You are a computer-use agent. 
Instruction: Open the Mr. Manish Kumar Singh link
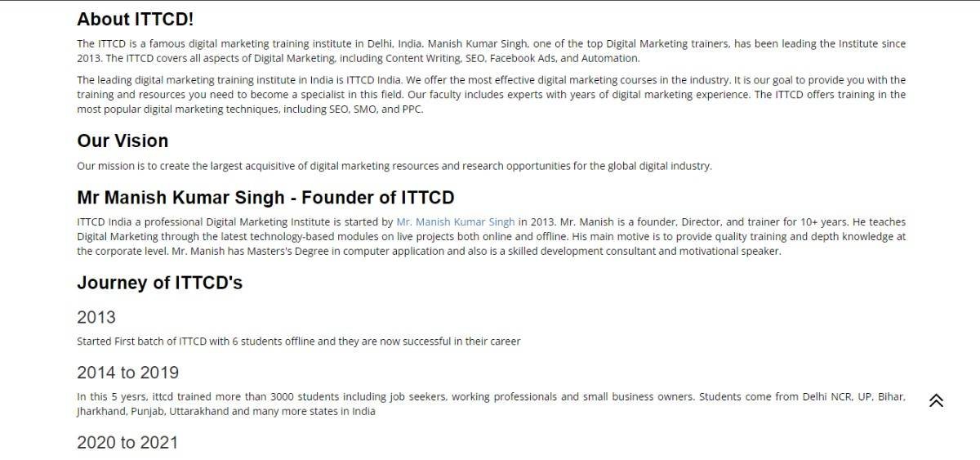(x=455, y=222)
